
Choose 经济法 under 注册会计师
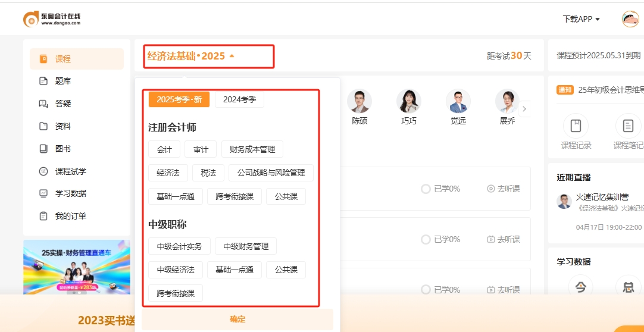click(168, 173)
